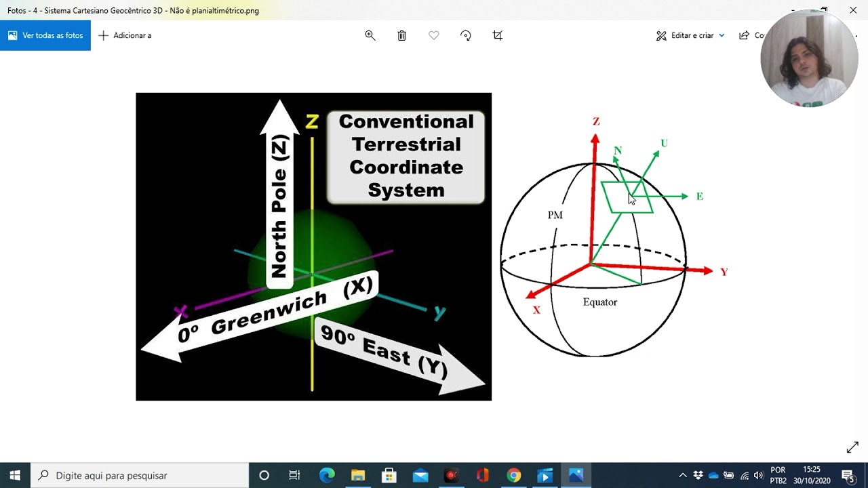Open the screen recorder taskbar icon
The height and width of the screenshot is (488, 868).
[x=452, y=475]
